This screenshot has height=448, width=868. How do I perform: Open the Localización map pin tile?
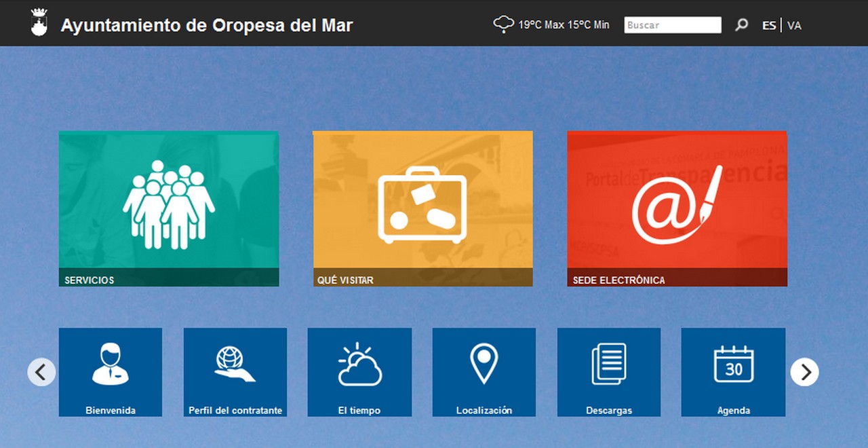[484, 372]
